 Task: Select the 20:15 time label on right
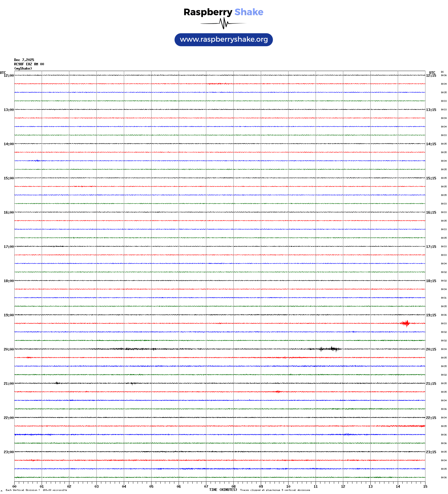[431, 349]
